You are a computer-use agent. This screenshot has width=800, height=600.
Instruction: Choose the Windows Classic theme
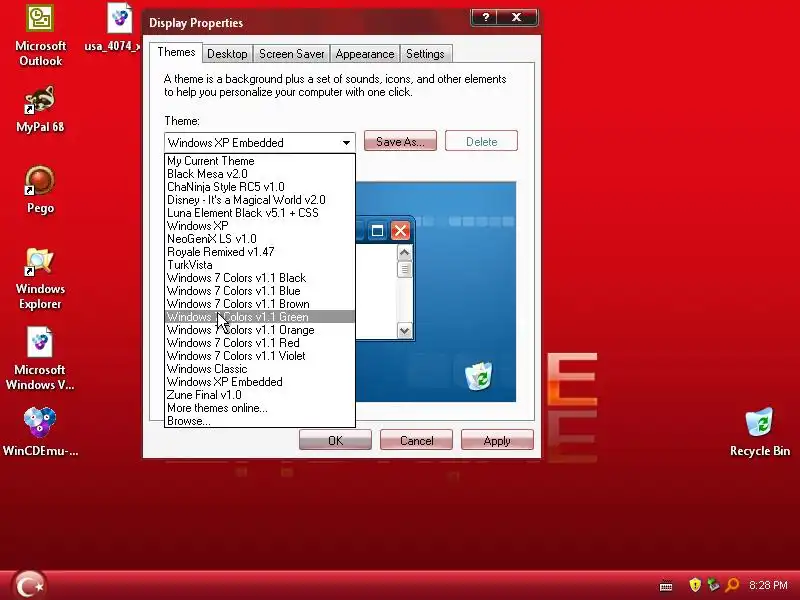(260, 369)
